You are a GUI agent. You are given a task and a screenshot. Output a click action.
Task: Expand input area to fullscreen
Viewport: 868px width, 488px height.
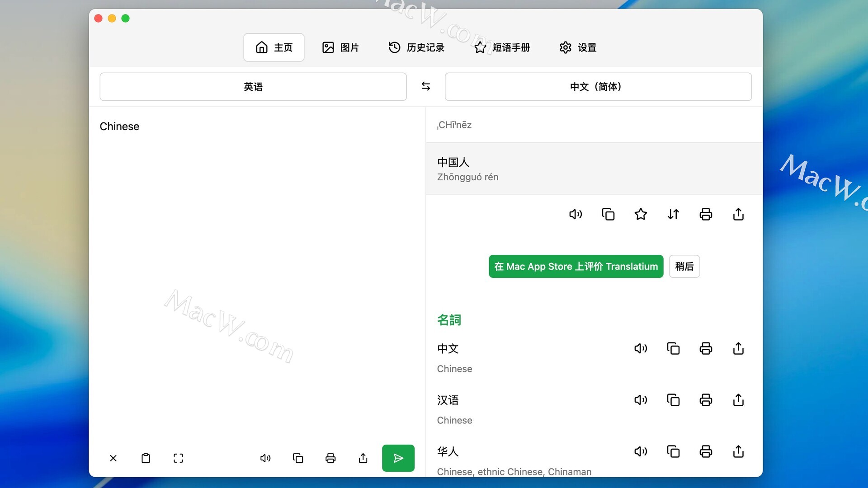[178, 458]
